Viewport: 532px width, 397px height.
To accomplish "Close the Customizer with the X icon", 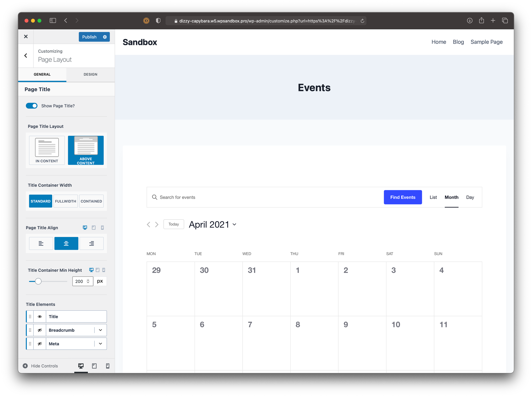I will click(x=26, y=36).
